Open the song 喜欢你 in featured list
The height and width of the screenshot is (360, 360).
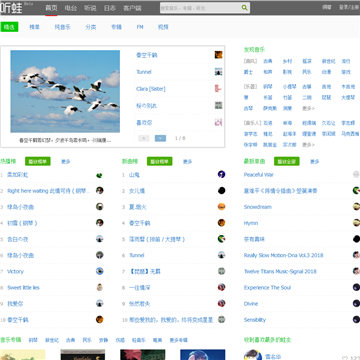[144, 122]
